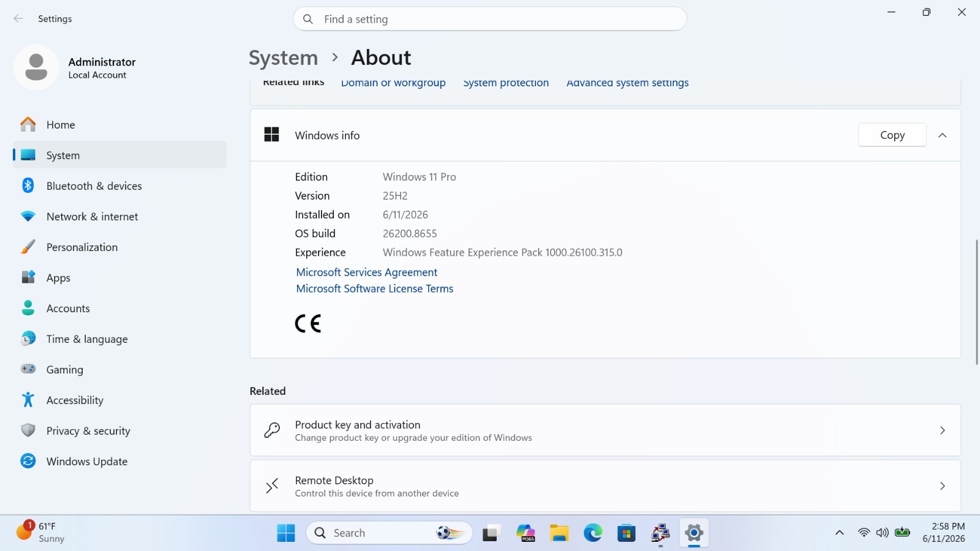Click System in the breadcrumb
Image resolution: width=980 pixels, height=551 pixels.
pos(284,58)
